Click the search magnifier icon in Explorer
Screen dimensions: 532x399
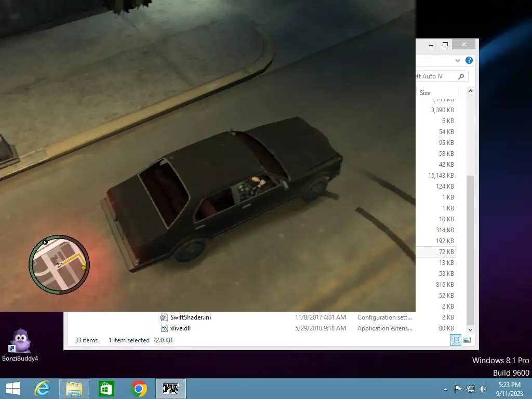pyautogui.click(x=461, y=76)
